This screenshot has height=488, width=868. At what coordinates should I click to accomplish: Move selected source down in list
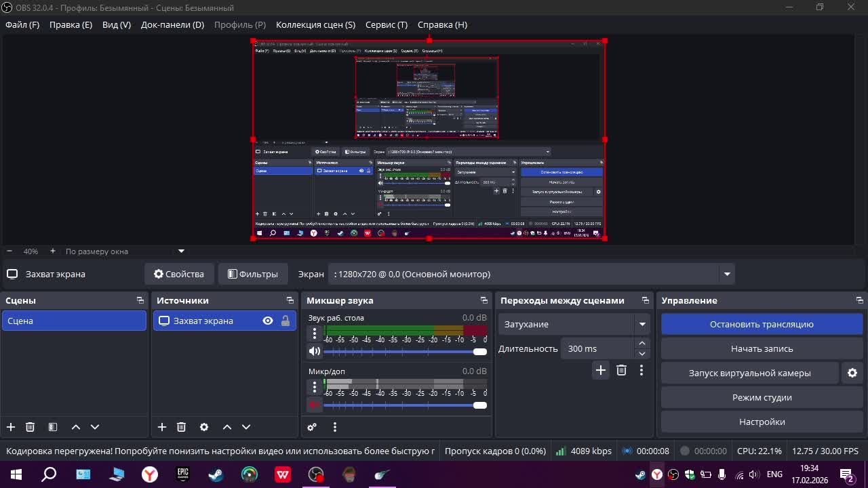click(246, 427)
